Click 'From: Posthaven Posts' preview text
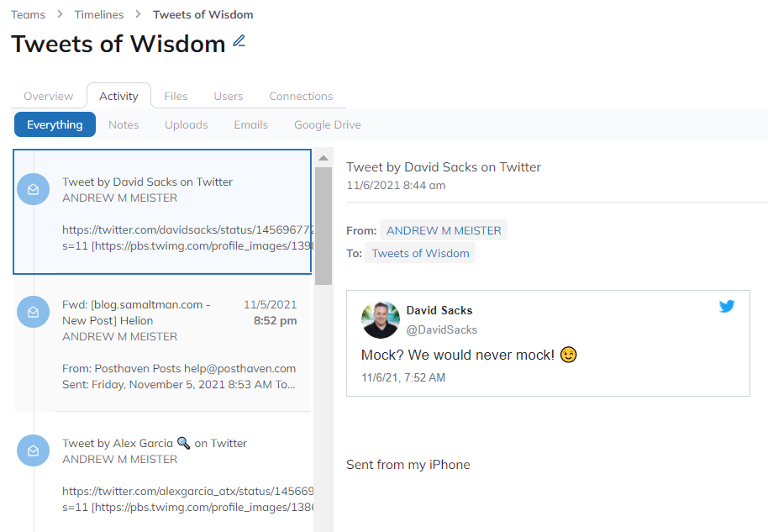 179,368
